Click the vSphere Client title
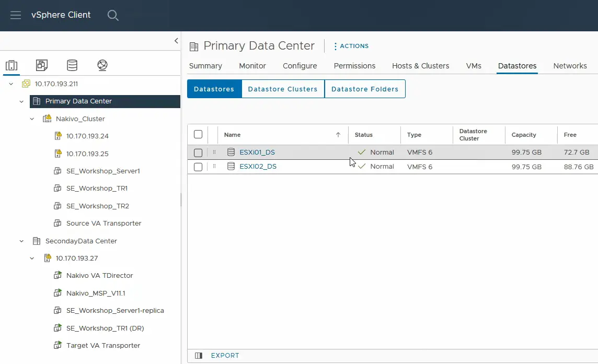This screenshot has height=364, width=598. tap(61, 15)
